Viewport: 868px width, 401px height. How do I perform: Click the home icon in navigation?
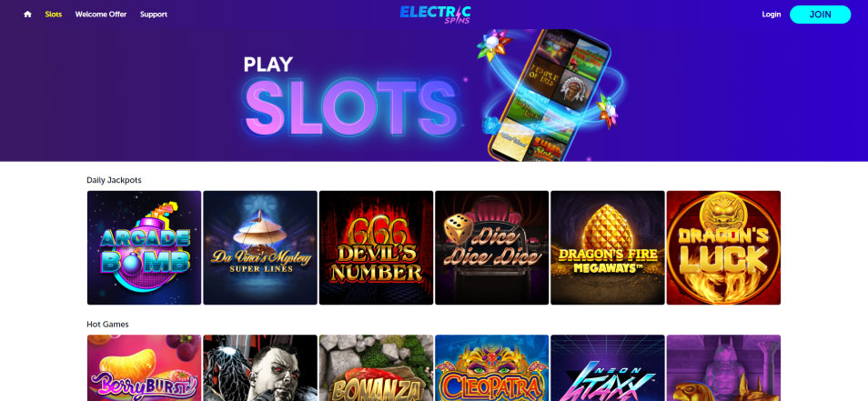pos(27,15)
